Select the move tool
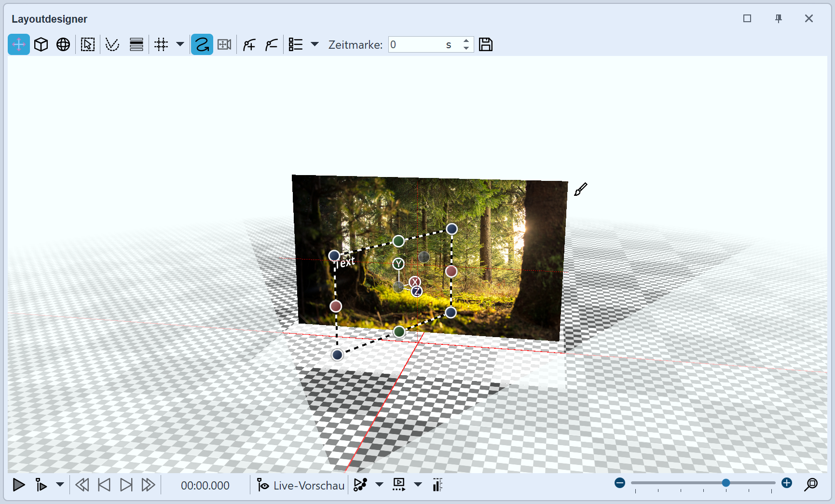 (x=18, y=44)
